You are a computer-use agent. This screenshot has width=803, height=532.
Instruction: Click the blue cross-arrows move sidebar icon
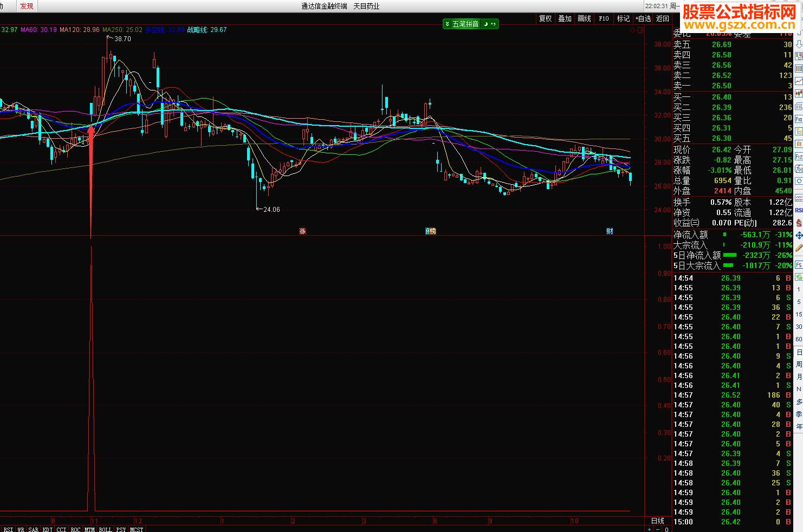[x=799, y=235]
